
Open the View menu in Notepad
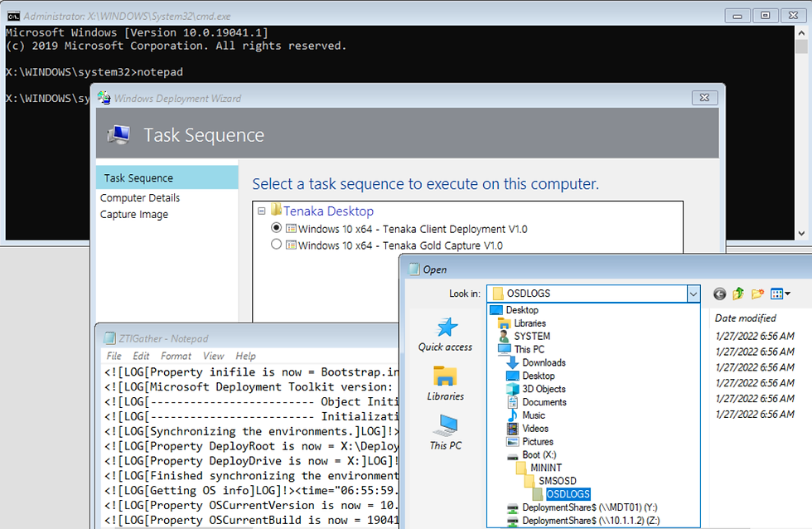pos(214,356)
